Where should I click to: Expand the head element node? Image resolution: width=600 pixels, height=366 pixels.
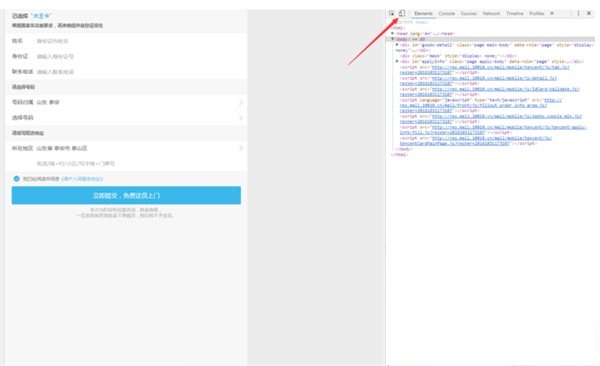[x=393, y=34]
